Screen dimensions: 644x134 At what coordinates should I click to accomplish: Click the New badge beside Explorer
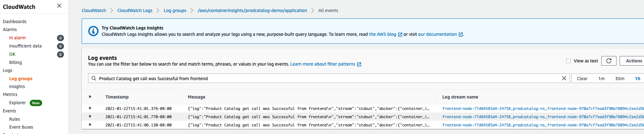(x=36, y=103)
